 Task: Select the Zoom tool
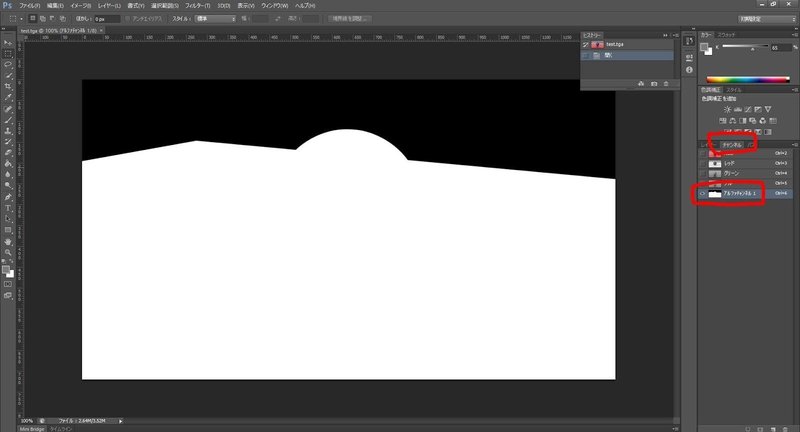pos(8,252)
